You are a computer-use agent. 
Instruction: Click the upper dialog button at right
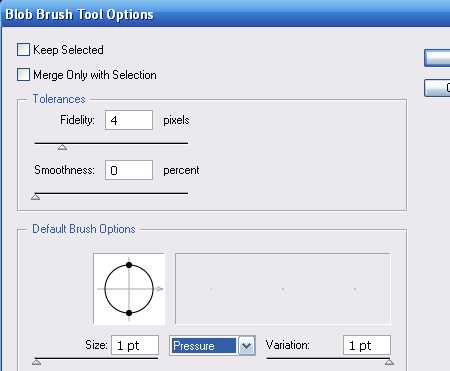tap(437, 58)
